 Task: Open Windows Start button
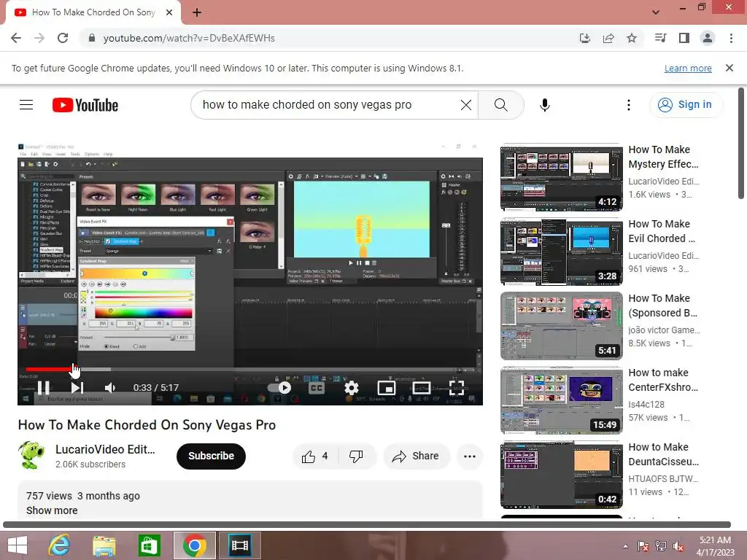[x=18, y=545]
